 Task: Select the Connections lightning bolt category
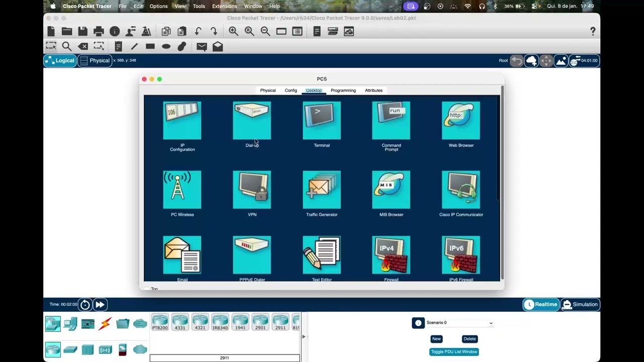[x=105, y=324]
